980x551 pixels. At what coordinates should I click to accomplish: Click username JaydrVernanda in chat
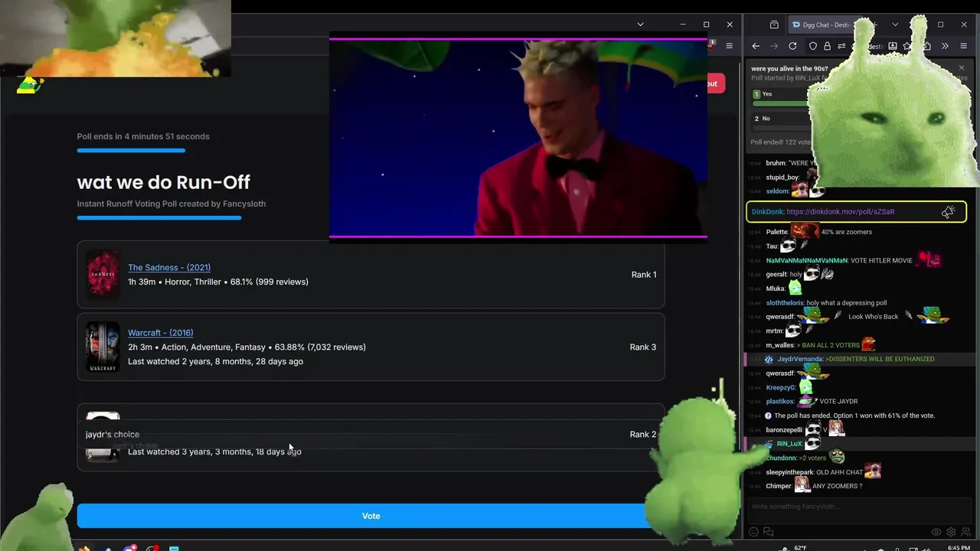pos(800,359)
